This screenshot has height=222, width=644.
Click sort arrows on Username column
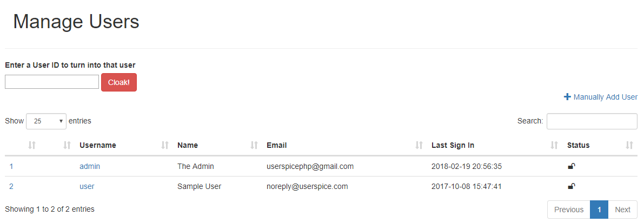pos(165,145)
